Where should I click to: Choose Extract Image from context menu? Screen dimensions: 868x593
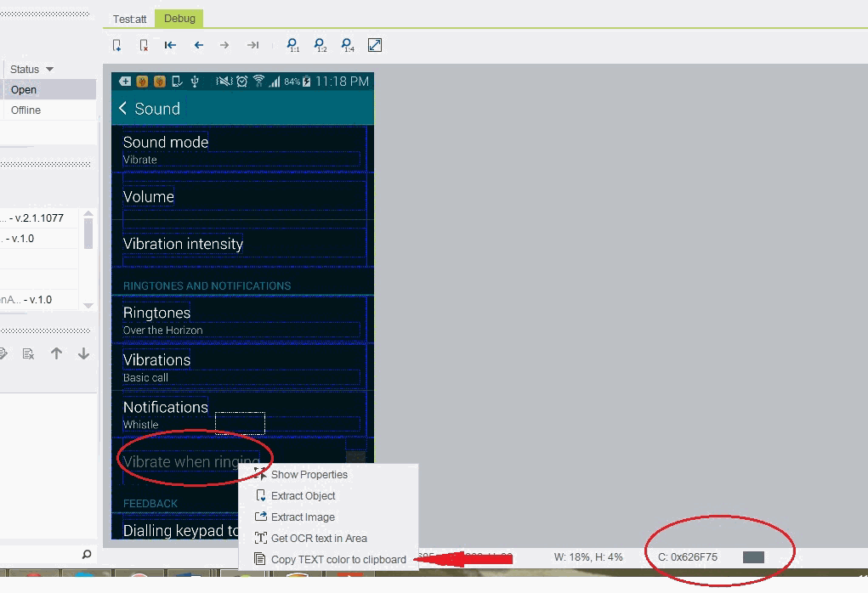click(x=303, y=517)
